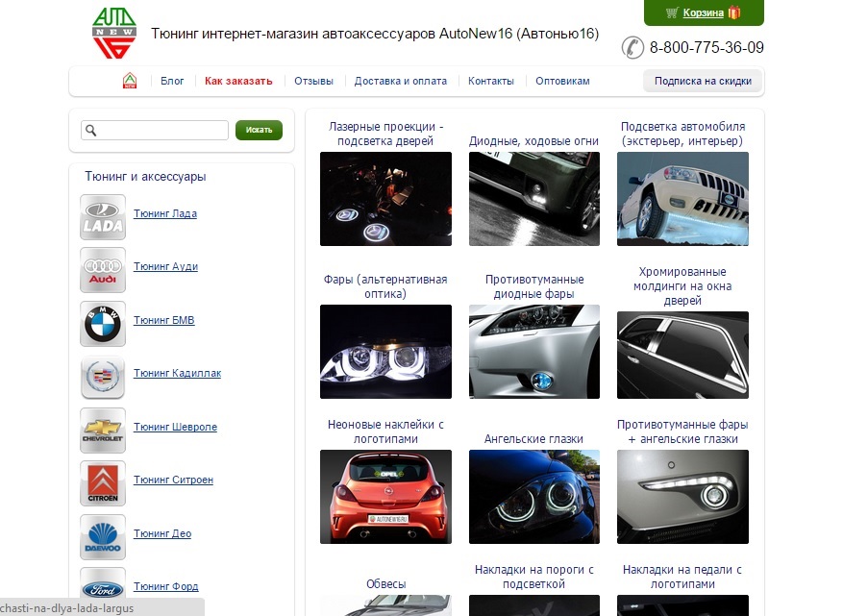Open Тюнинг Лада link
Image resolution: width=843 pixels, height=616 pixels.
tap(165, 213)
